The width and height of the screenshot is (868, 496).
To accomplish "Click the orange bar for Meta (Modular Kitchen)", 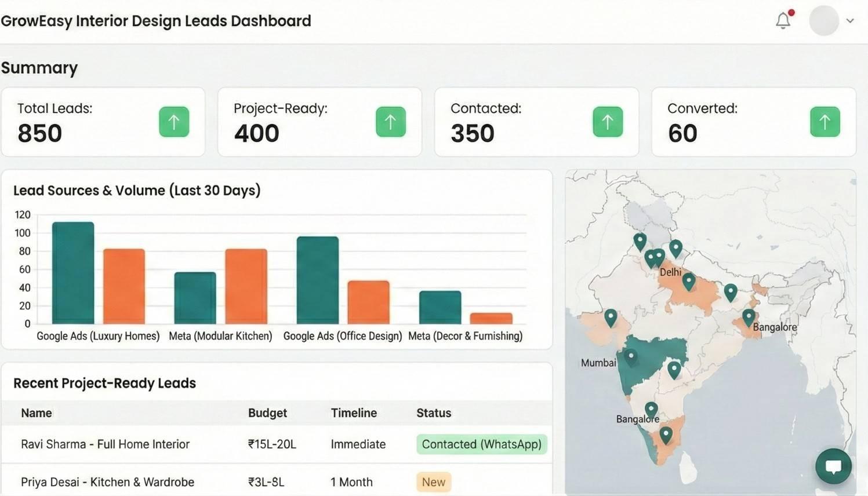I will click(245, 287).
